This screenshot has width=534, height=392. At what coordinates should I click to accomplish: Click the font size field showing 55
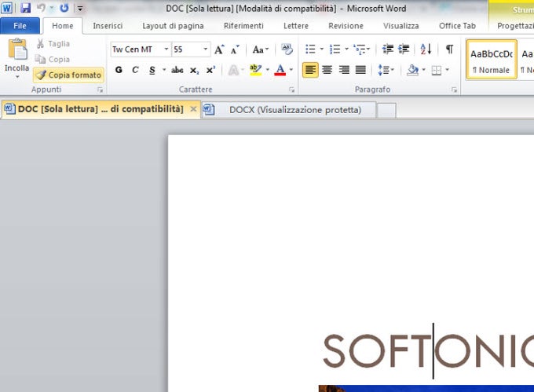point(187,49)
